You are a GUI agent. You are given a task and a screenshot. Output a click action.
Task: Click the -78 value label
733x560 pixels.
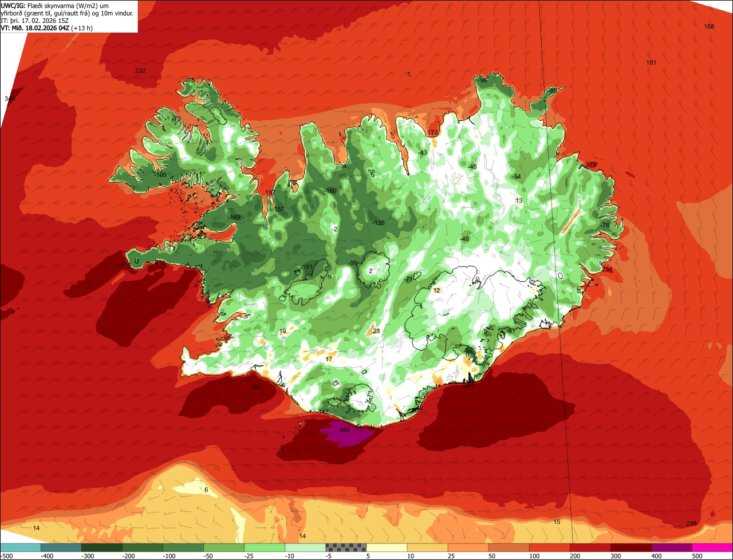(x=605, y=226)
